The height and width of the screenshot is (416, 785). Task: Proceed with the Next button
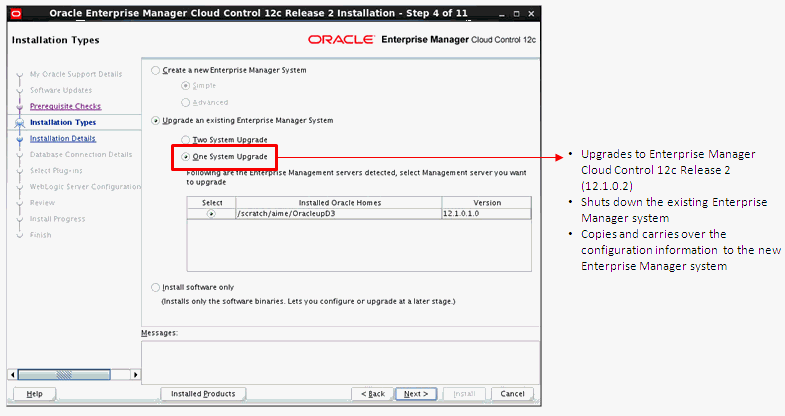pyautogui.click(x=416, y=394)
